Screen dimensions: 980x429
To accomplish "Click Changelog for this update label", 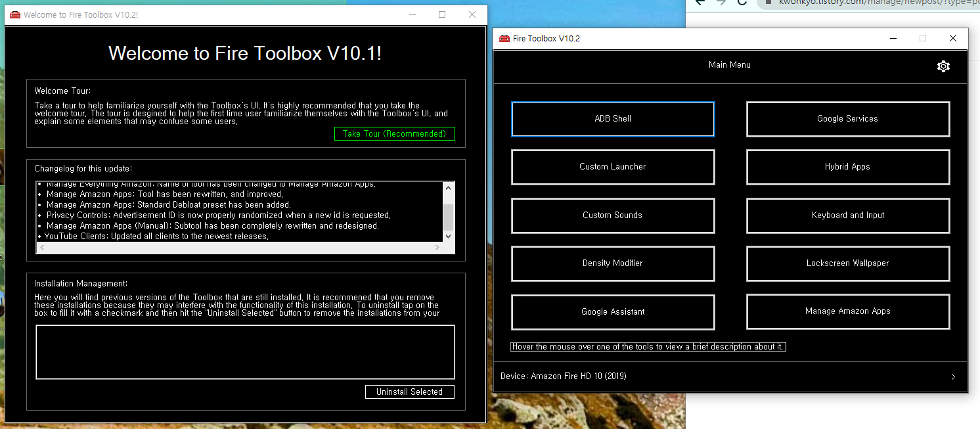I will [x=83, y=169].
